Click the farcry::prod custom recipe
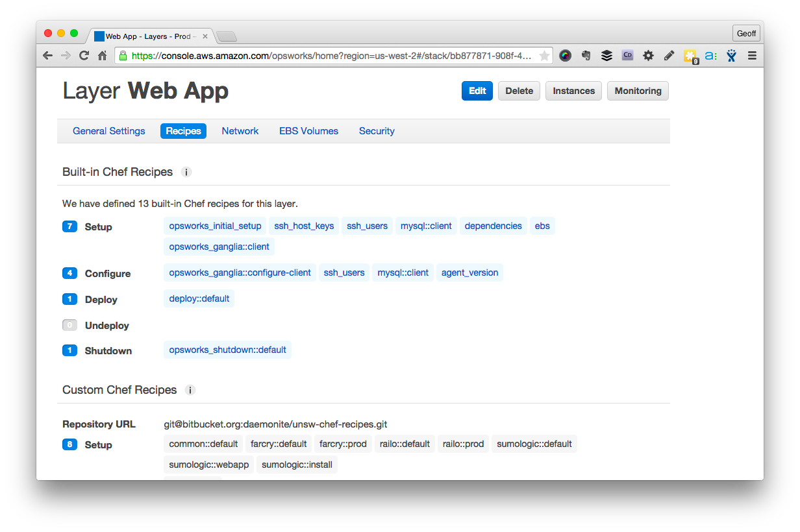Image resolution: width=800 pixels, height=532 pixels. click(x=344, y=444)
